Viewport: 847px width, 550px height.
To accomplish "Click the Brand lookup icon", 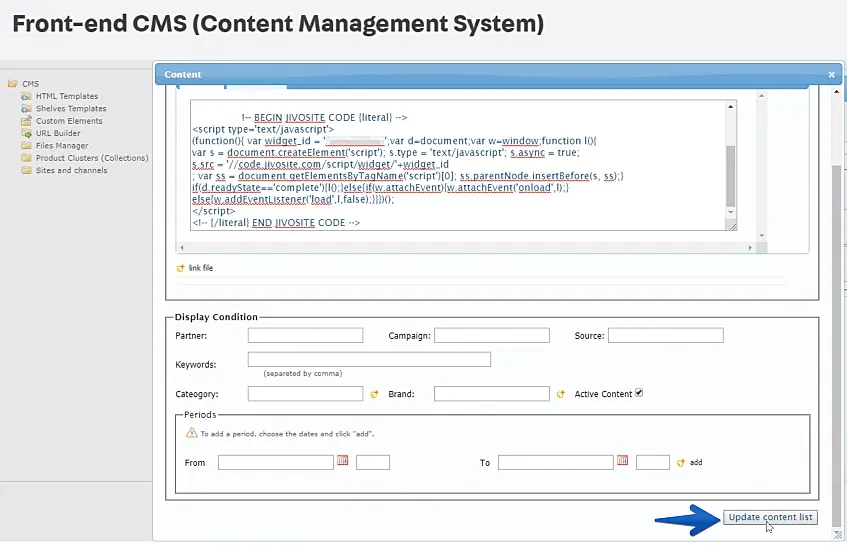I will [561, 394].
